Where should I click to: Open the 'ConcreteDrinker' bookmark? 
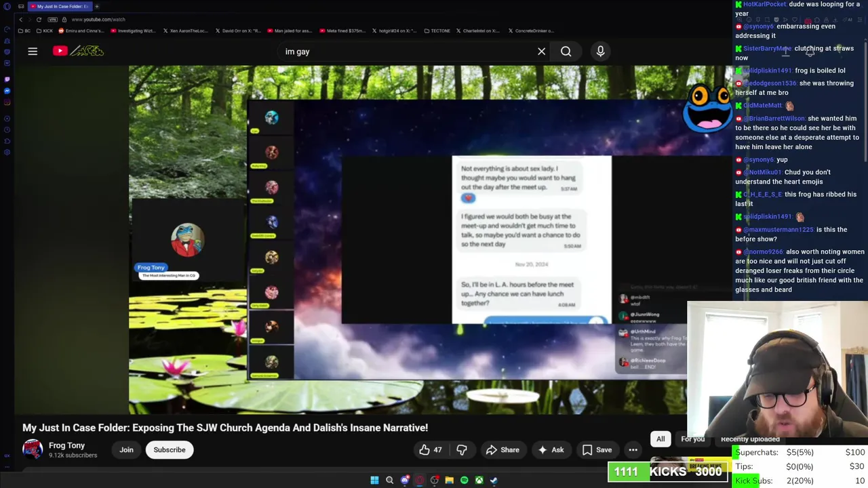click(x=530, y=30)
